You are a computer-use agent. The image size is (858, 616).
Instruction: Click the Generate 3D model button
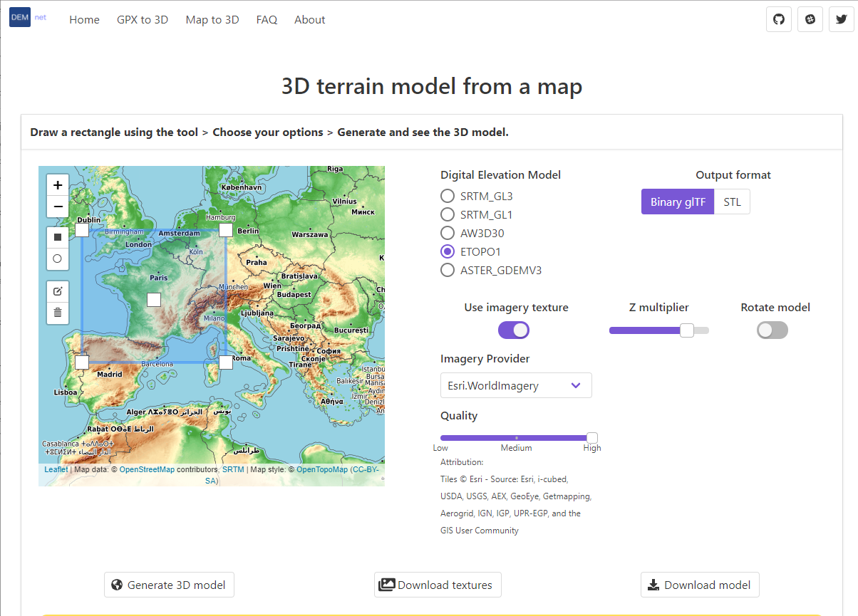pos(169,585)
